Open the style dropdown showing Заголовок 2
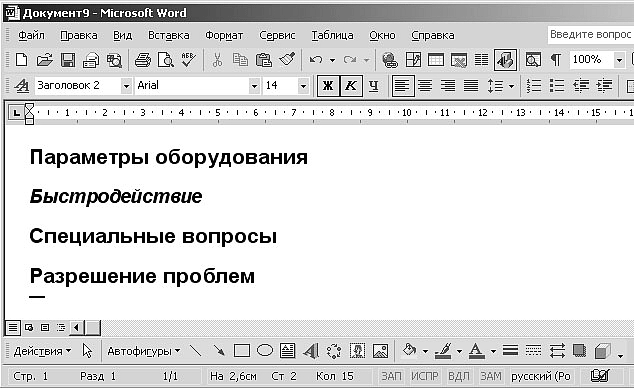 point(126,86)
